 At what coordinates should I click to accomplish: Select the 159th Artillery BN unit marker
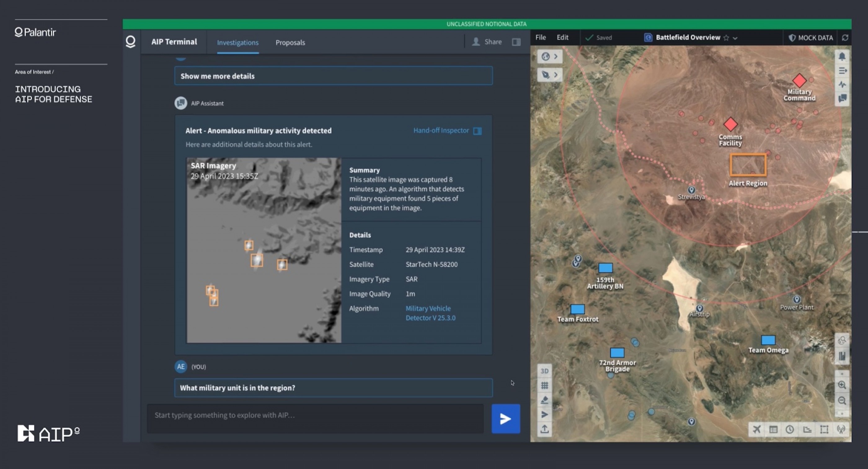(605, 268)
